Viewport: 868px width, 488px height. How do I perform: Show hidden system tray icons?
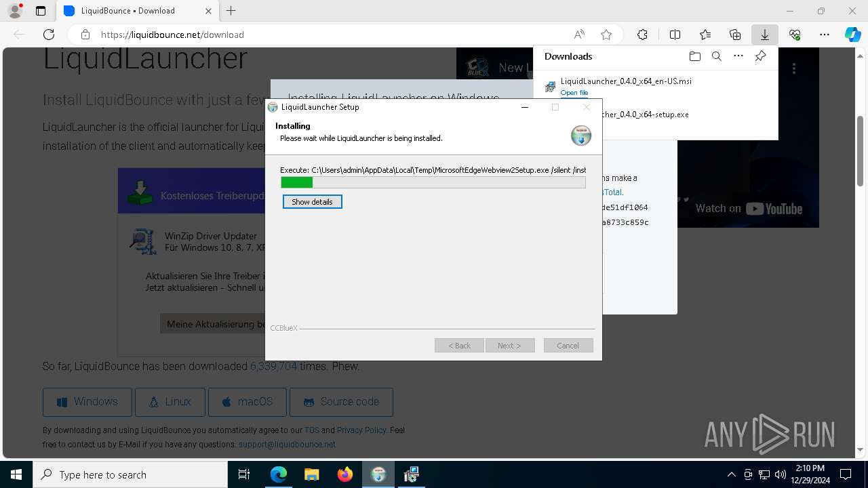coord(731,474)
